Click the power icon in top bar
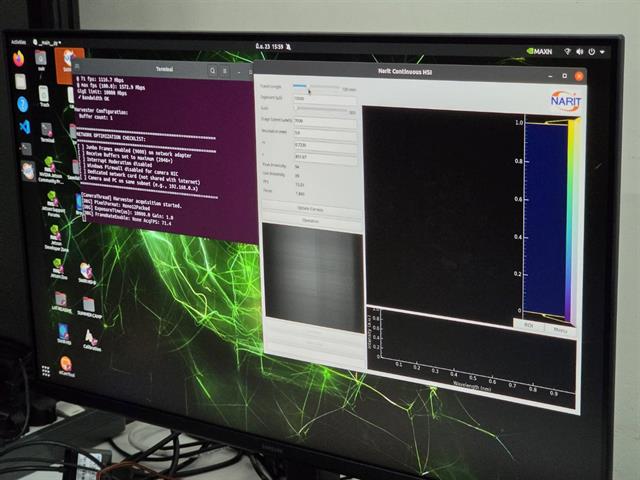The image size is (640, 480). [x=591, y=52]
